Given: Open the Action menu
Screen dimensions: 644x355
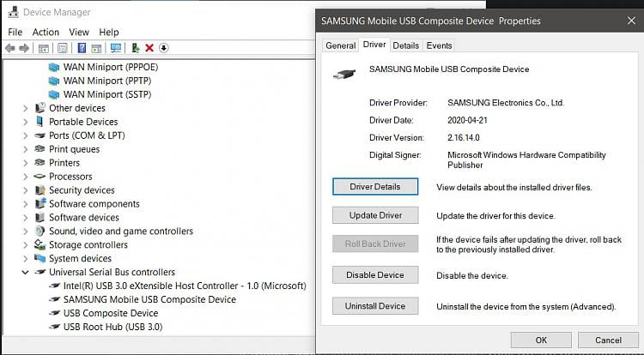Looking at the screenshot, I should pos(46,32).
